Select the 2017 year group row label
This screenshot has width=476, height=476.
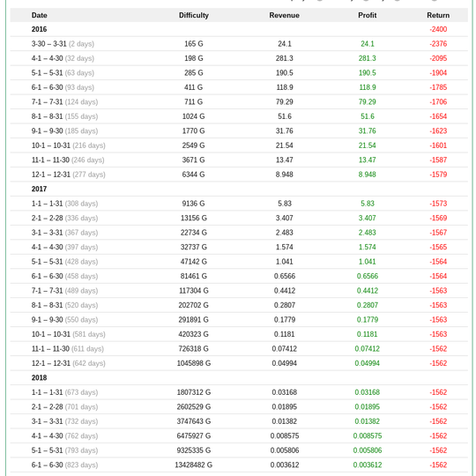[39, 189]
